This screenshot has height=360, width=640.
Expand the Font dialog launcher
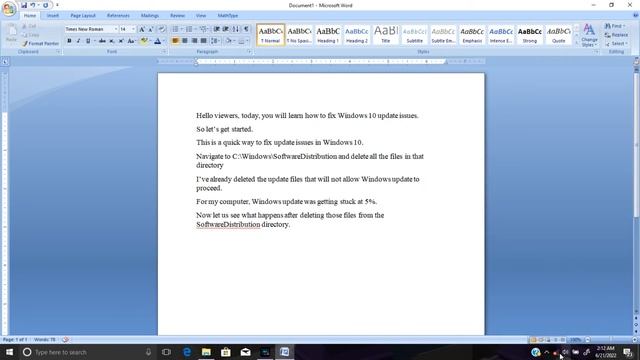pyautogui.click(x=164, y=52)
